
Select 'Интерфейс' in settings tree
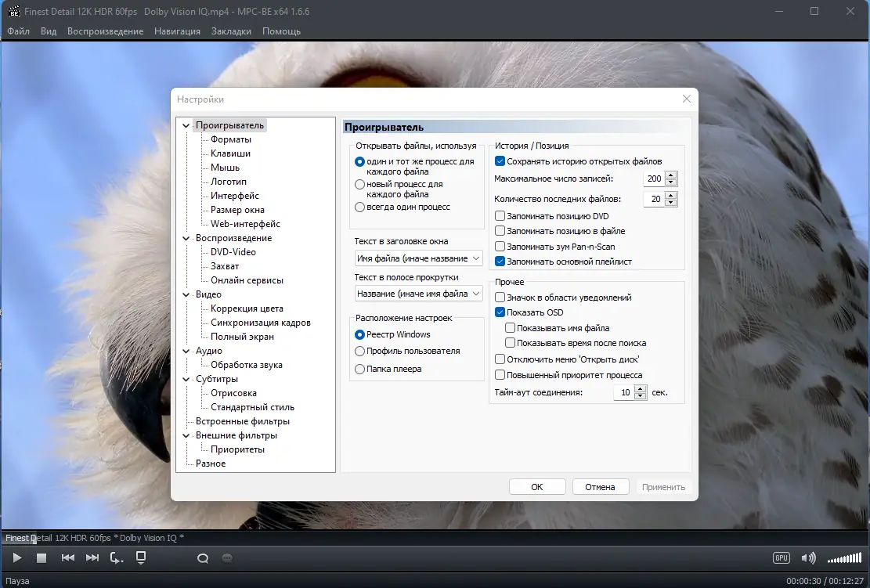pyautogui.click(x=235, y=195)
